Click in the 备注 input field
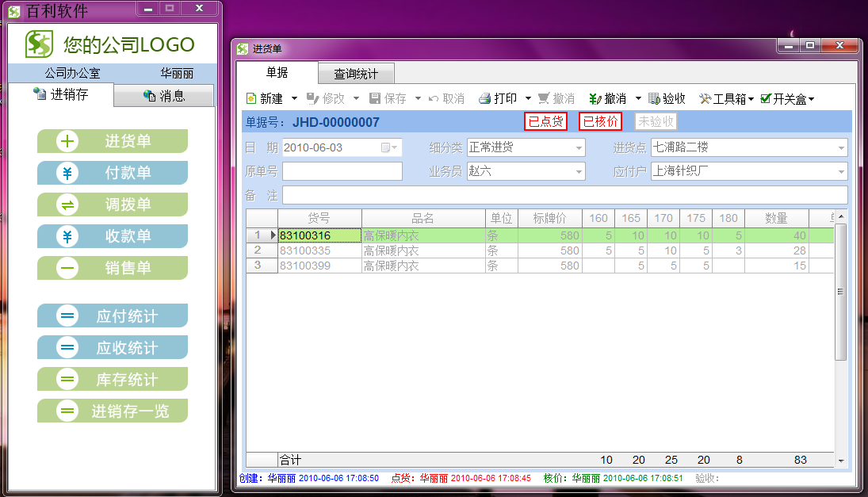Screen dimensions: 868x497 564,195
